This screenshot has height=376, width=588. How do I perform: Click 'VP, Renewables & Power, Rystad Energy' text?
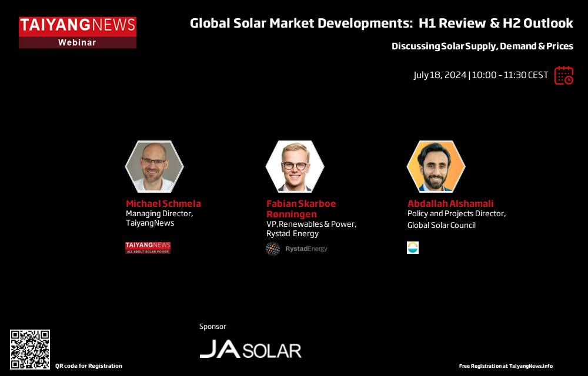point(311,229)
